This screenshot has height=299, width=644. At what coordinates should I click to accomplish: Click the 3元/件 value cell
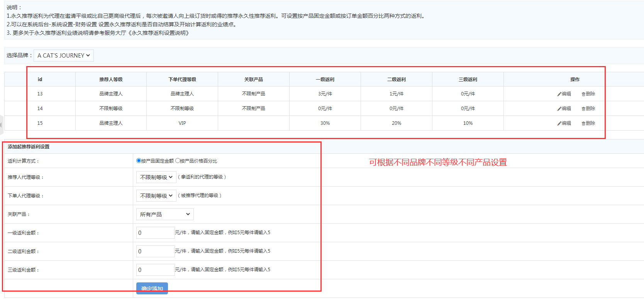coord(325,94)
